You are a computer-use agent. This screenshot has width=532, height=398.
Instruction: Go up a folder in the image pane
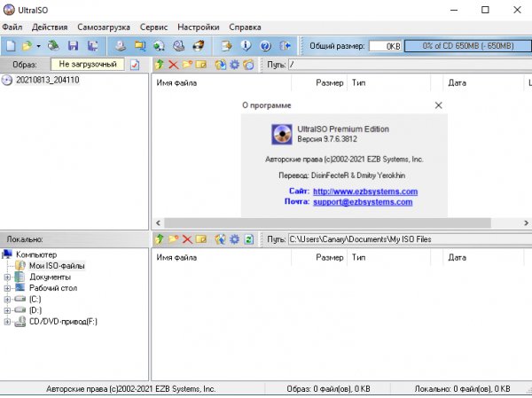click(159, 64)
